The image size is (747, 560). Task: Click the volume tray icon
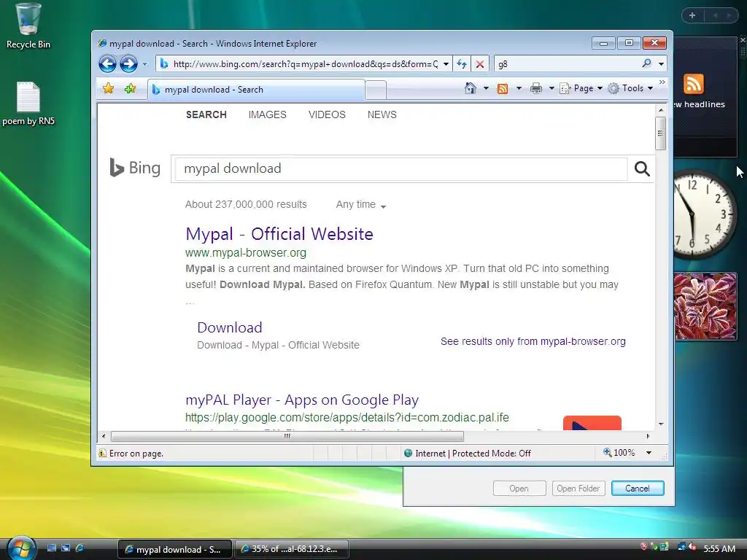[692, 547]
